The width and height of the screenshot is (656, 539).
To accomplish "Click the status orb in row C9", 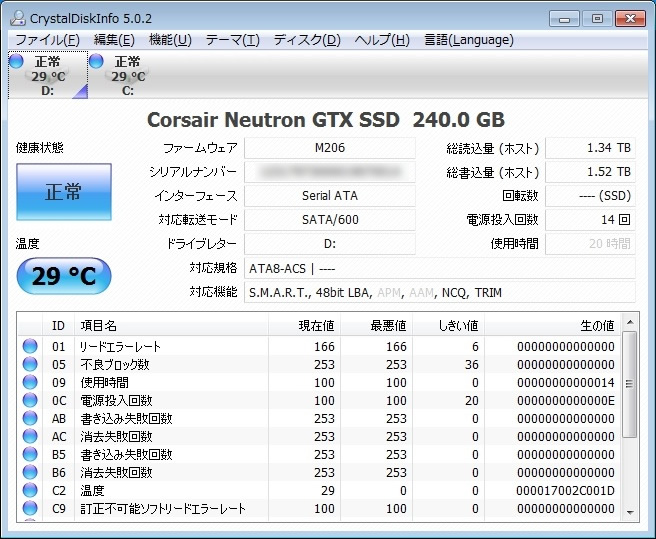I will [x=30, y=508].
